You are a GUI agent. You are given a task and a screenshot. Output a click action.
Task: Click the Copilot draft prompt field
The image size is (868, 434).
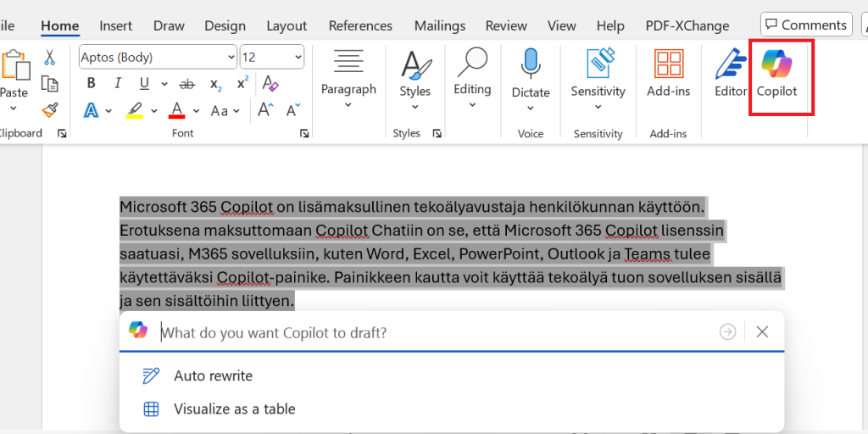coord(432,332)
